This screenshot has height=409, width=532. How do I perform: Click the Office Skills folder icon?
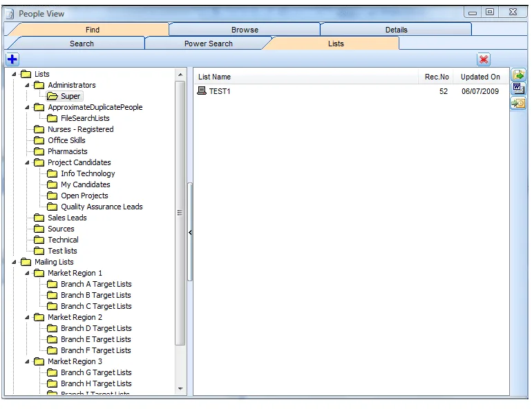(x=39, y=140)
